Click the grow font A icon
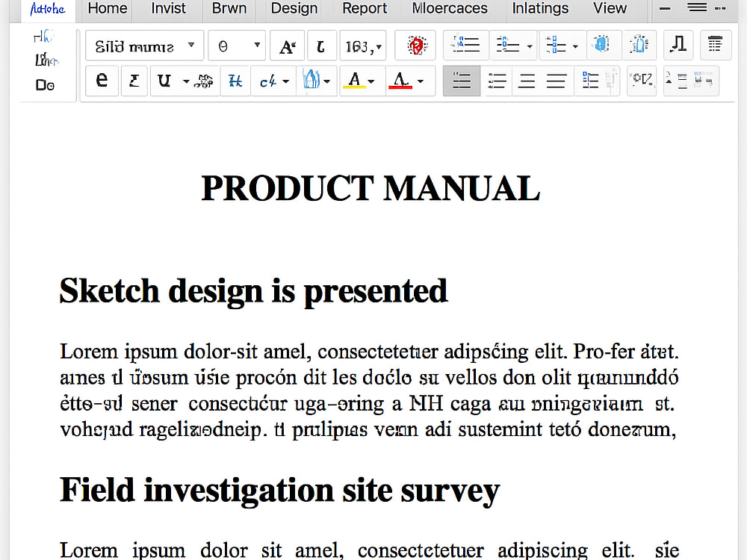Screen dimensions: 747x560 click(x=288, y=46)
